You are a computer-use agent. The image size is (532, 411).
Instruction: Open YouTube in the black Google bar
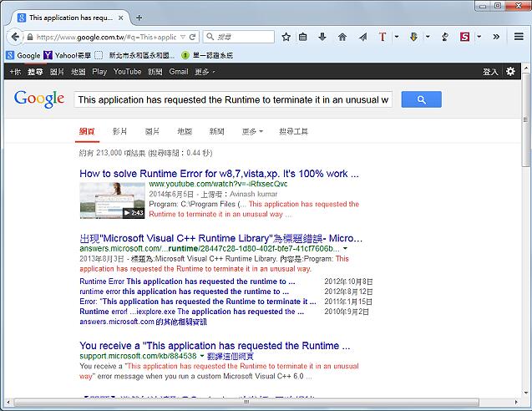127,72
